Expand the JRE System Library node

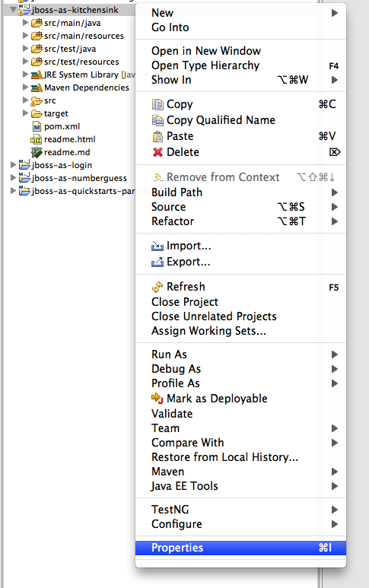point(25,75)
